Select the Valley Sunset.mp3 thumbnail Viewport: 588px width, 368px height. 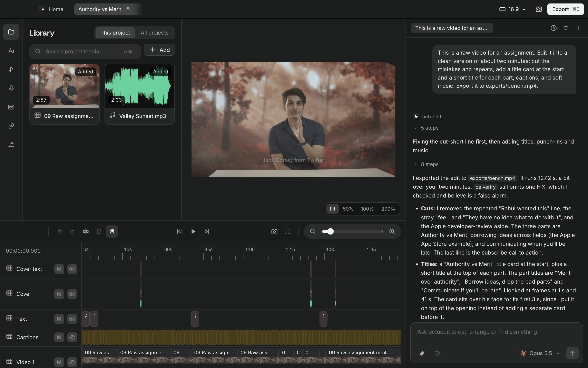tap(139, 86)
